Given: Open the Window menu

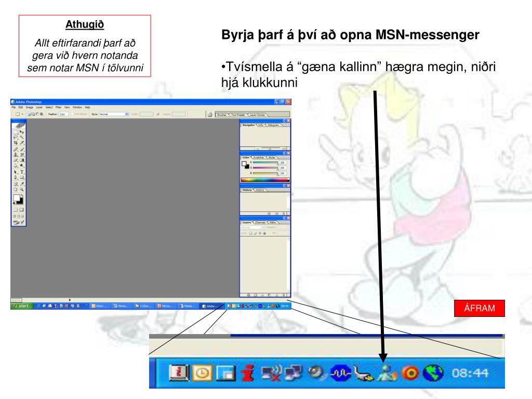Looking at the screenshot, I should click(77, 107).
